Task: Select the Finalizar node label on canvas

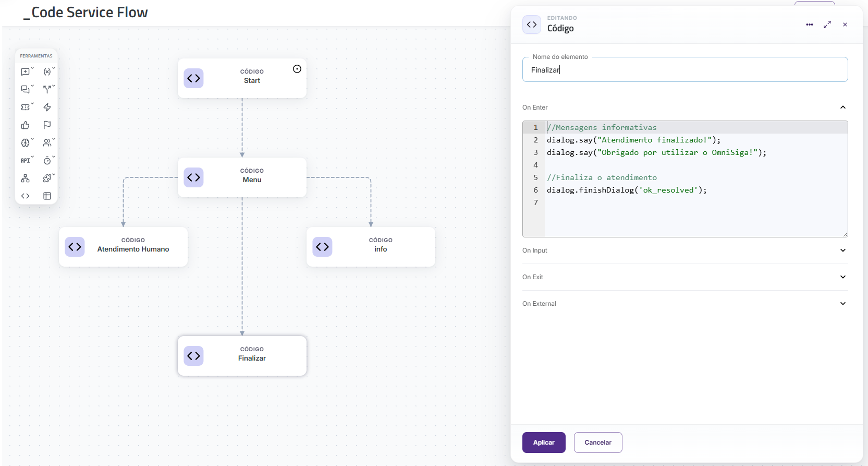Action: coord(252,359)
